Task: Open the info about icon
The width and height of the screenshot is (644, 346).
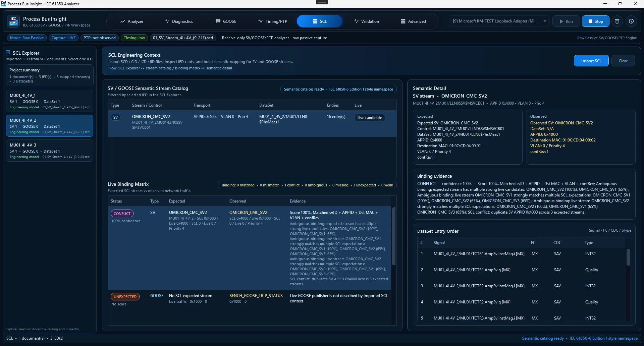Action: pos(631,21)
